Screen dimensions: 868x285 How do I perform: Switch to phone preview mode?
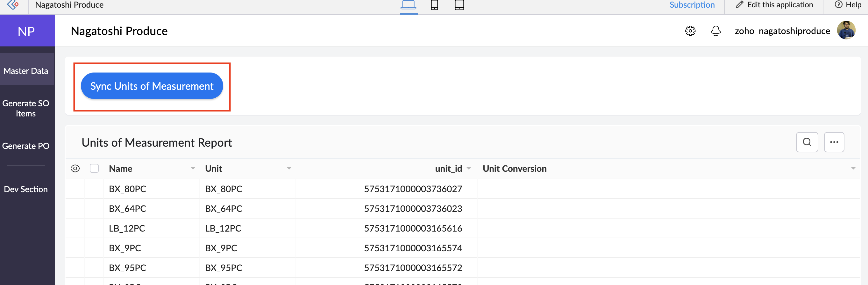[434, 5]
